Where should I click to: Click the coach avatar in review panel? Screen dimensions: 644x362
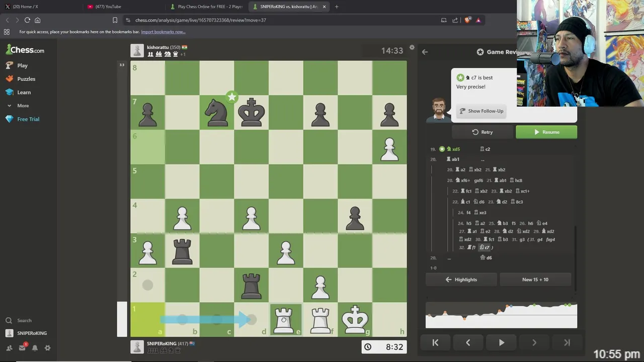(438, 110)
